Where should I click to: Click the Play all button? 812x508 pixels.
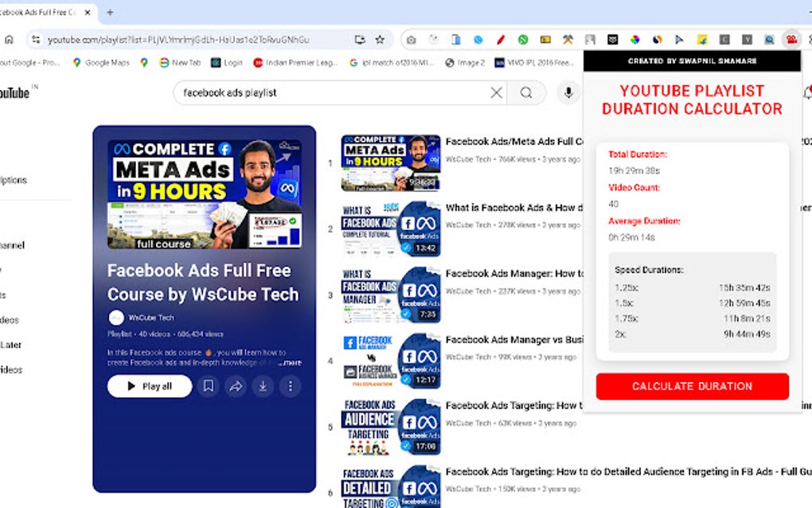point(149,386)
